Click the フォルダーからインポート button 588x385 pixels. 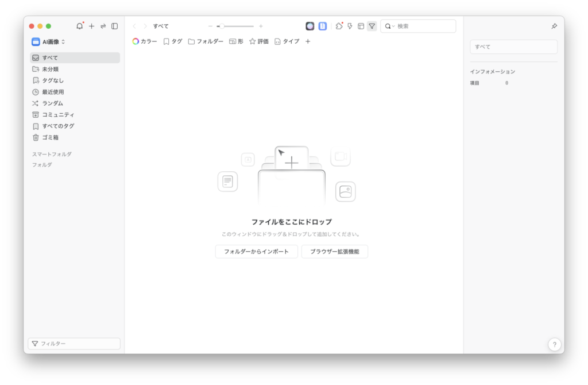pyautogui.click(x=256, y=252)
